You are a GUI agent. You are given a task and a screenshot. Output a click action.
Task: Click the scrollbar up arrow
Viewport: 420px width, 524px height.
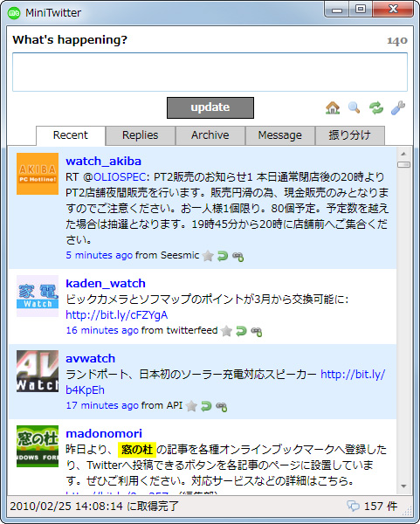[403, 154]
